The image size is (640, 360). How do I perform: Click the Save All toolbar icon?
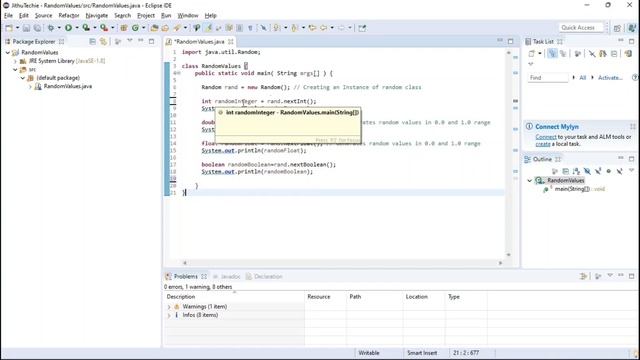tap(37, 28)
